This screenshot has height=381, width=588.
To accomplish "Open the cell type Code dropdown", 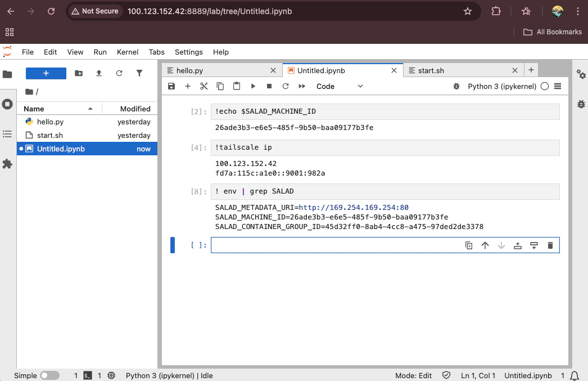I will click(340, 86).
